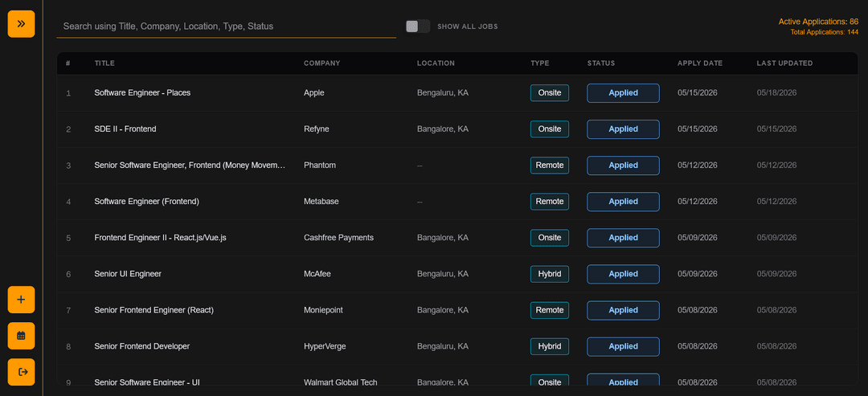868x396 pixels.
Task: Sort by the Last Updated column header
Action: click(785, 63)
